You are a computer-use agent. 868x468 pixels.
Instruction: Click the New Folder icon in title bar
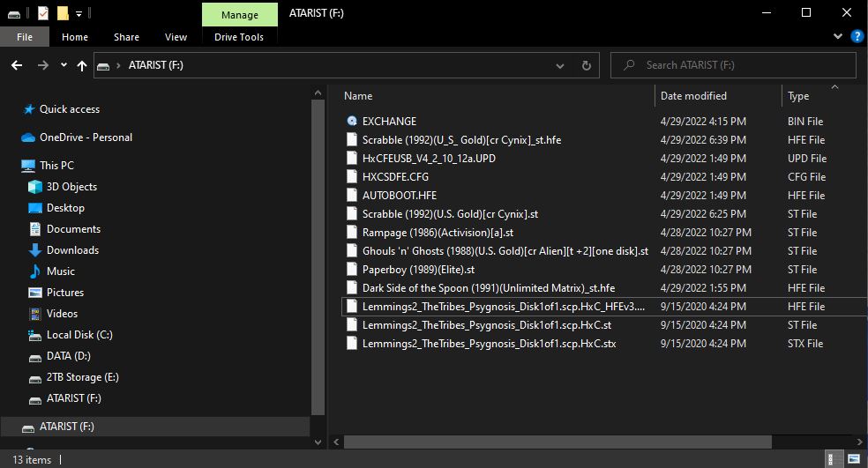[64, 12]
